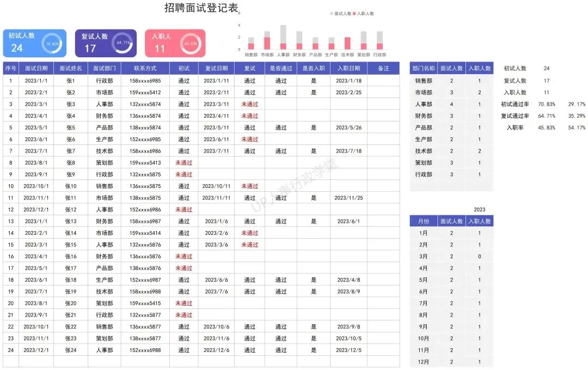This screenshot has height=370, width=588.
Task: Click the 54.17% value
Action: [x=577, y=128]
